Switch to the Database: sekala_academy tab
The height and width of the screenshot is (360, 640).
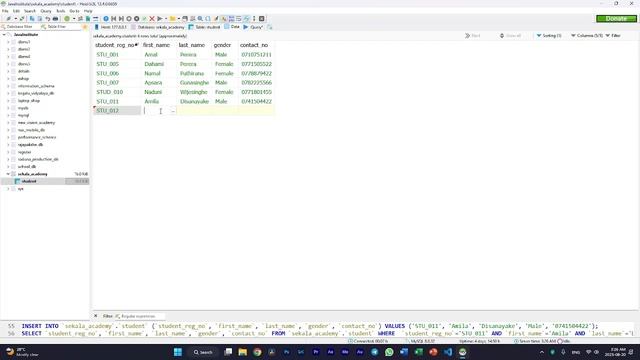[158, 27]
